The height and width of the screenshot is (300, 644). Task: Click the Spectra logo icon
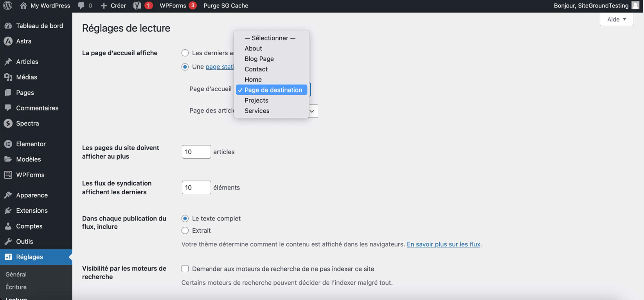coord(8,123)
